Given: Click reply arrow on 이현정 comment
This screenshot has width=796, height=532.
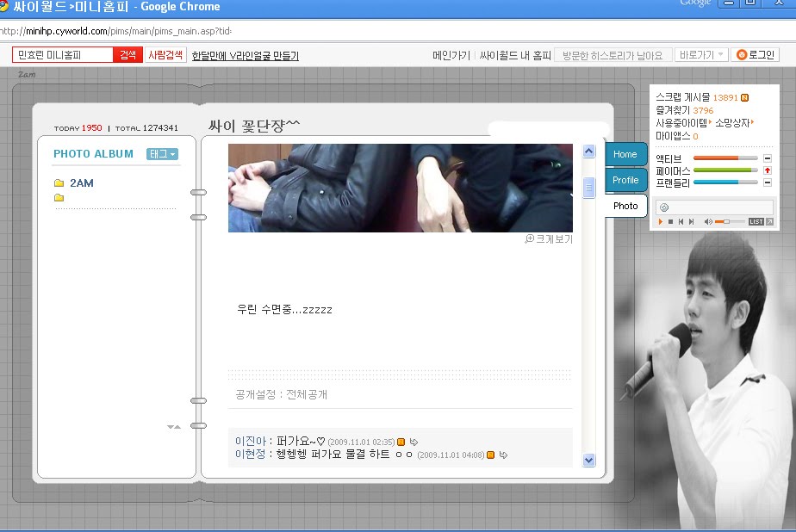Looking at the screenshot, I should [x=503, y=455].
